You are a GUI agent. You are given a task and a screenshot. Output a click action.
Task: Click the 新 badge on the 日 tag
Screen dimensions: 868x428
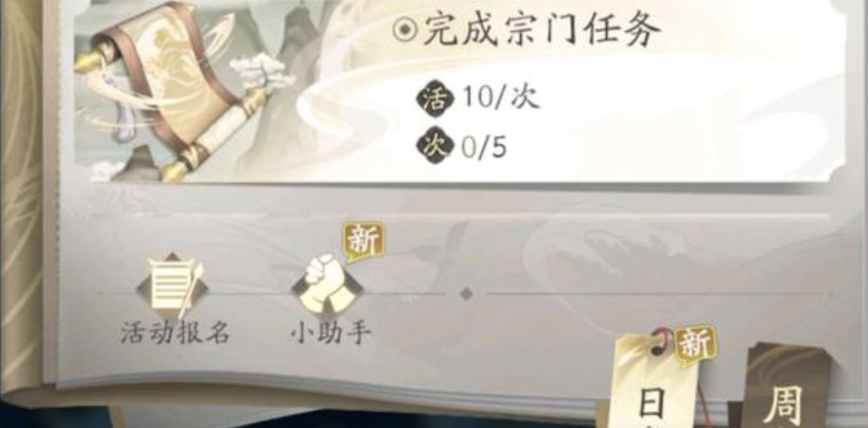(x=697, y=347)
